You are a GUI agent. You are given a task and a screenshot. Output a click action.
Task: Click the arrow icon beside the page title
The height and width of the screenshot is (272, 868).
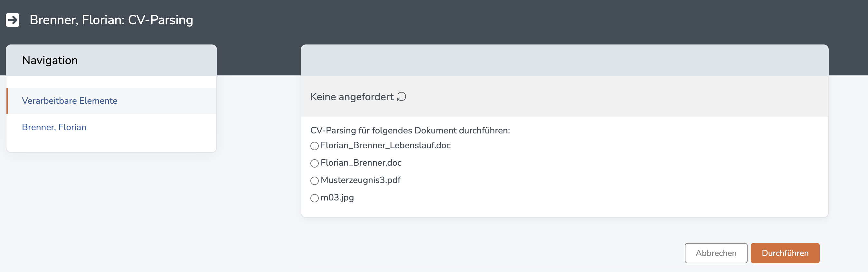click(x=13, y=20)
